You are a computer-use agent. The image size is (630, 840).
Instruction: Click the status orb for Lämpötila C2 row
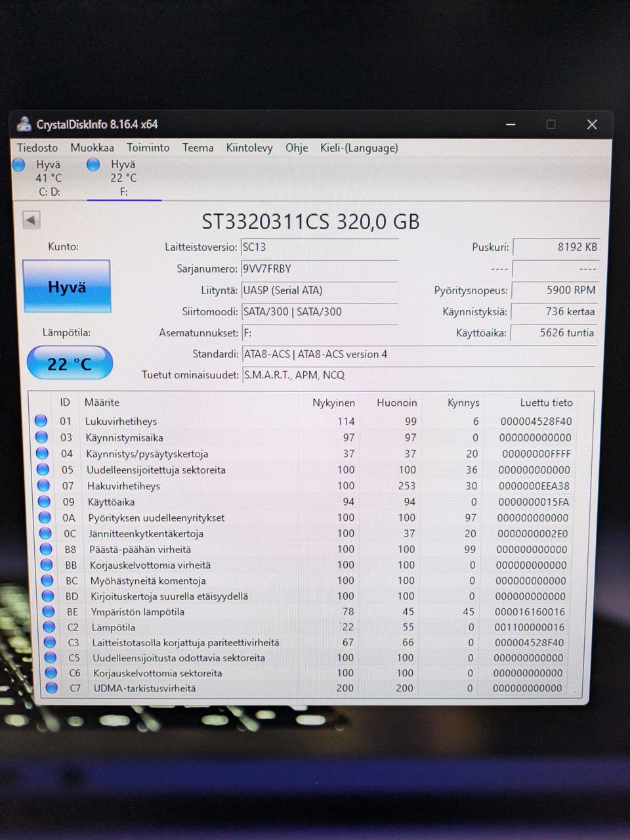click(x=49, y=627)
